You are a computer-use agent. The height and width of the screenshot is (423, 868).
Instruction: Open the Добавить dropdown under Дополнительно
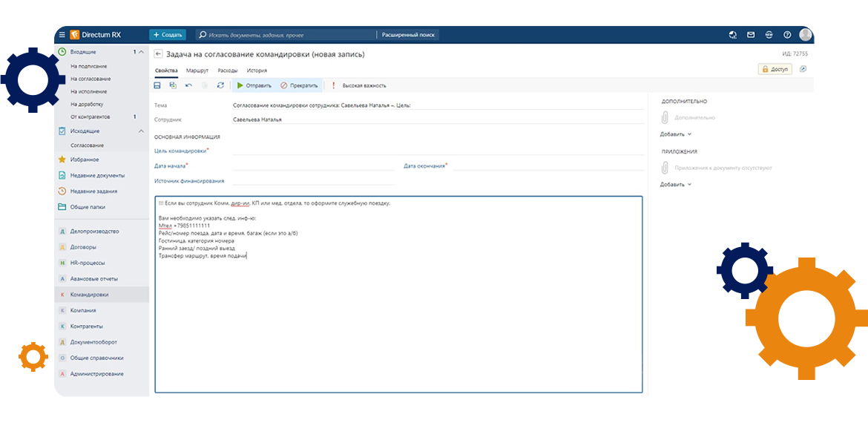click(675, 134)
